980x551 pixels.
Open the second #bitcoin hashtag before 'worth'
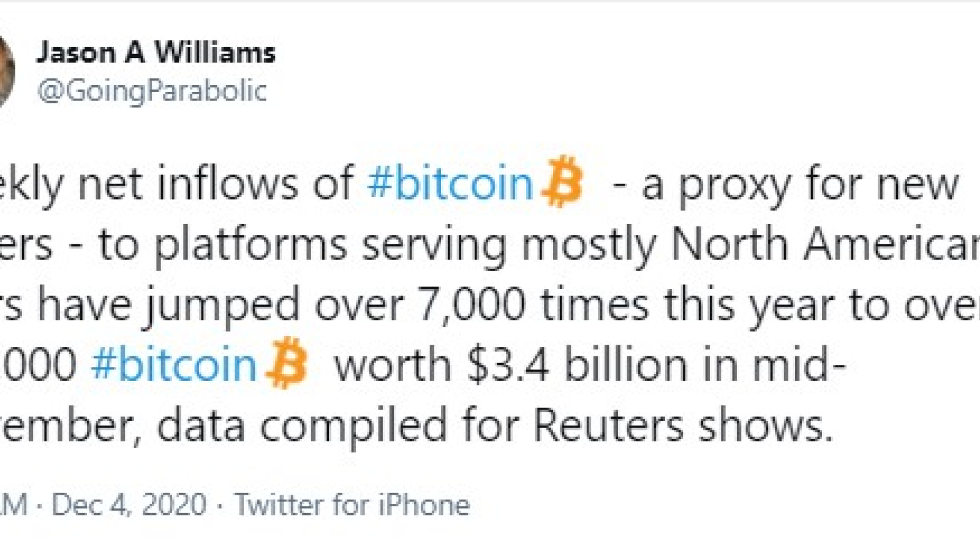click(x=173, y=365)
